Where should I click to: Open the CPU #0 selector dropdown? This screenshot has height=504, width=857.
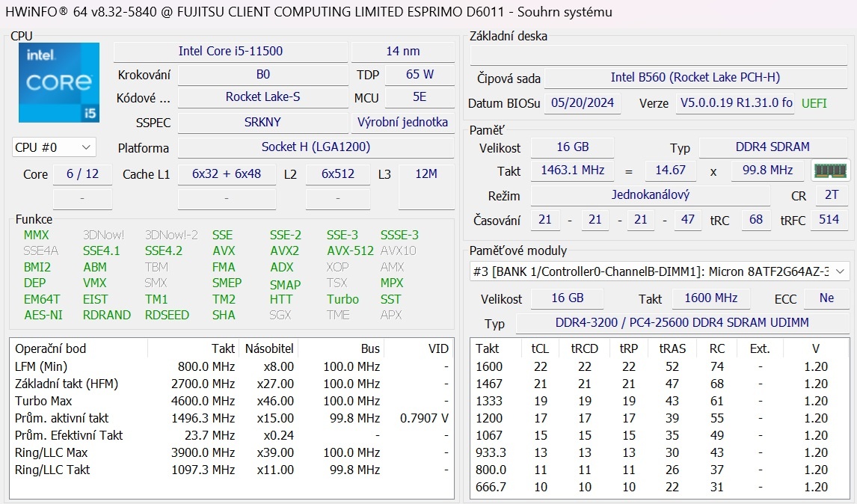point(54,147)
